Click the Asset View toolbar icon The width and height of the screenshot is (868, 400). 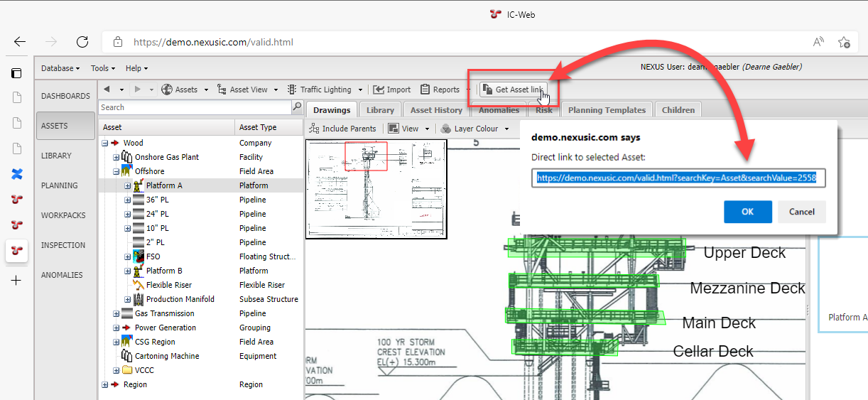click(x=222, y=90)
